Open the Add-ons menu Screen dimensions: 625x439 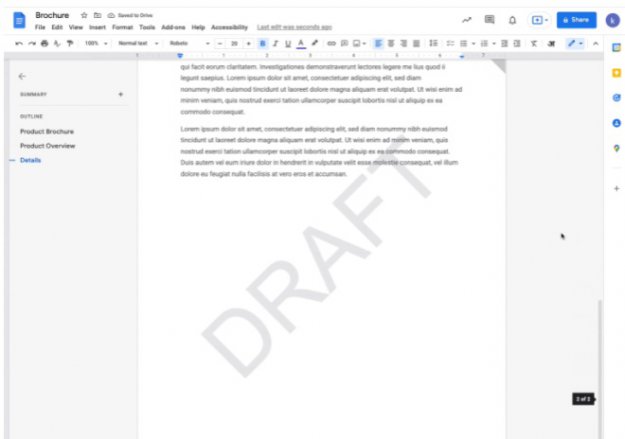[173, 27]
